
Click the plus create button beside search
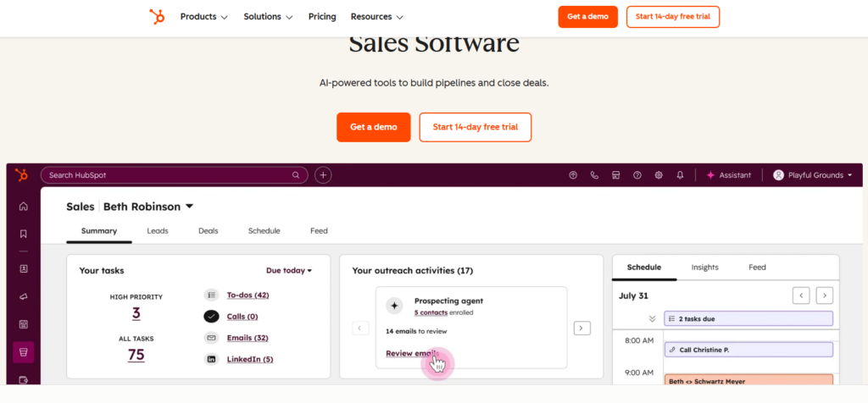(323, 175)
